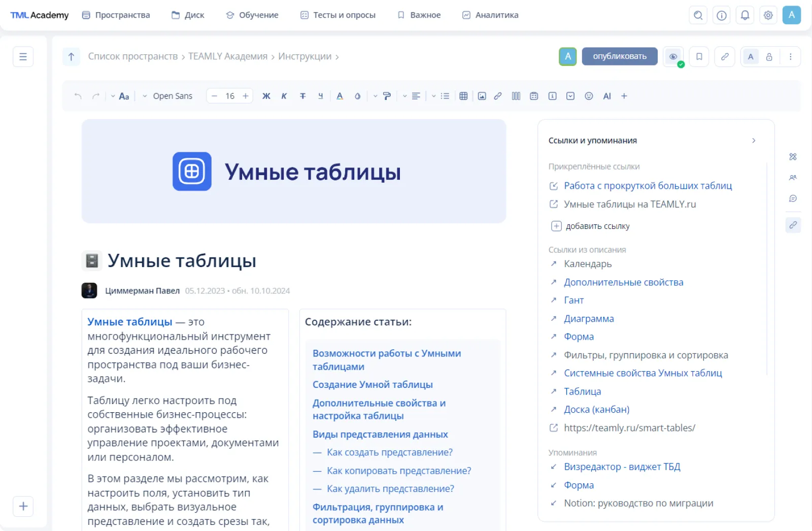This screenshot has width=812, height=531.
Task: Toggle bold (Ж) formatting
Action: (x=266, y=96)
